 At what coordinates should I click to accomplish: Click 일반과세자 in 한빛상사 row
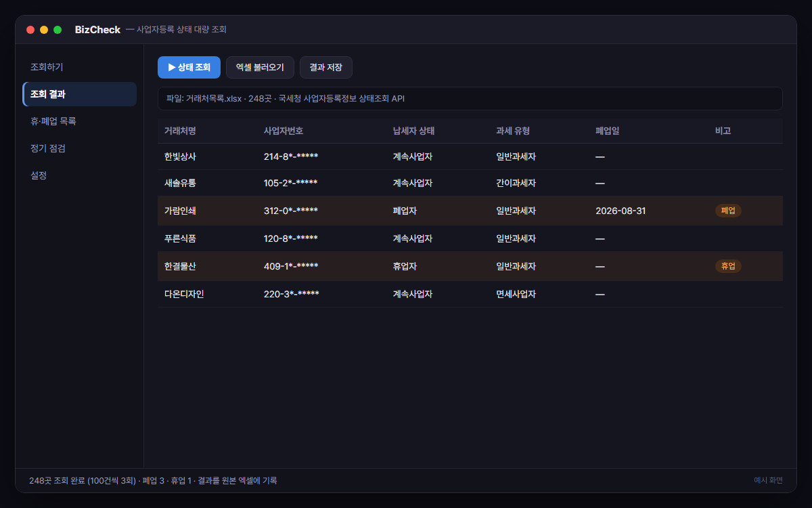point(516,156)
